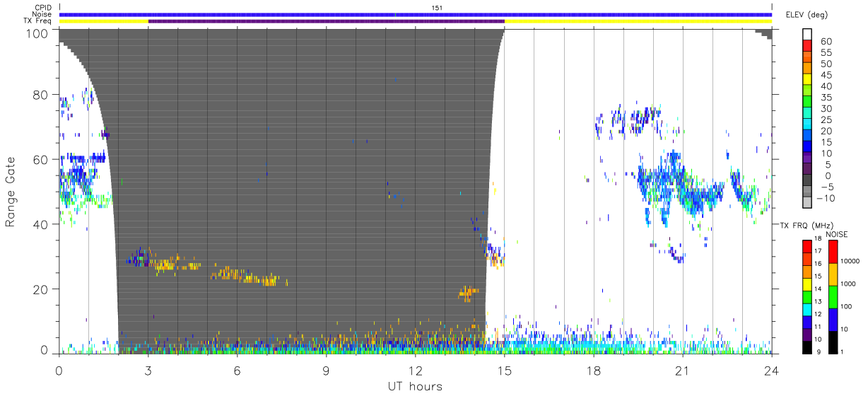Viewport: 868px width, 401px height.
Task: Pick the white top swatch of elevation colorbar
Action: tap(808, 34)
